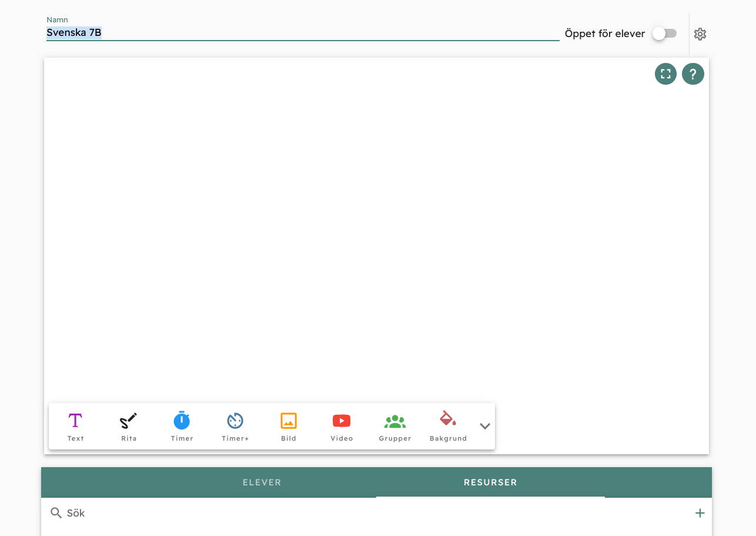Select the Rita drawing tool

tap(129, 427)
